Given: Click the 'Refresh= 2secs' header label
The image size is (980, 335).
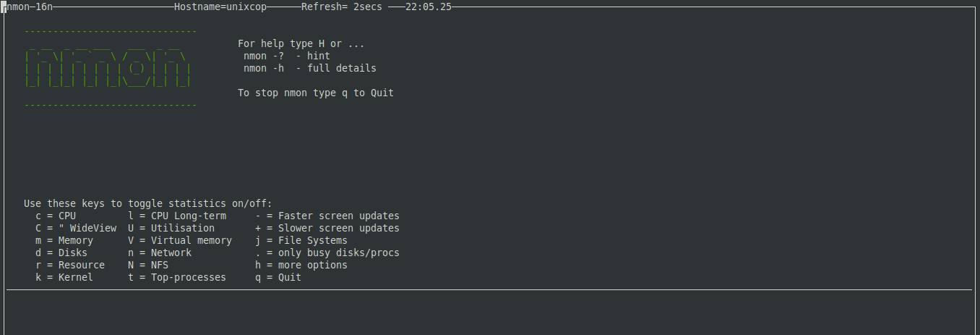Looking at the screenshot, I should 342,7.
